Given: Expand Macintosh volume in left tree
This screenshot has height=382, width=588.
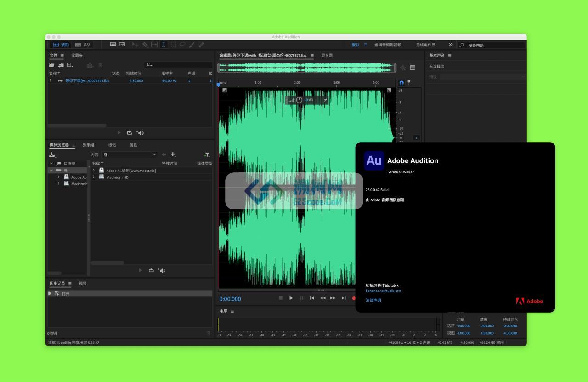Looking at the screenshot, I should pyautogui.click(x=58, y=183).
